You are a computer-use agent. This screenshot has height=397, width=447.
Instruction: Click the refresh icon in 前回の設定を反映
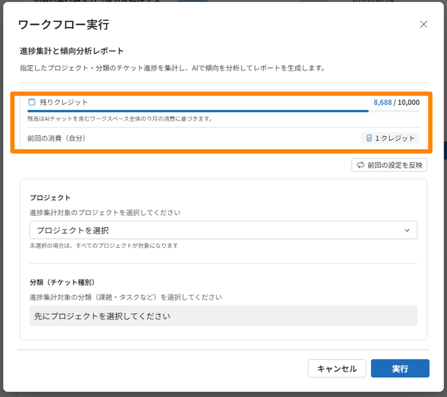(x=360, y=165)
